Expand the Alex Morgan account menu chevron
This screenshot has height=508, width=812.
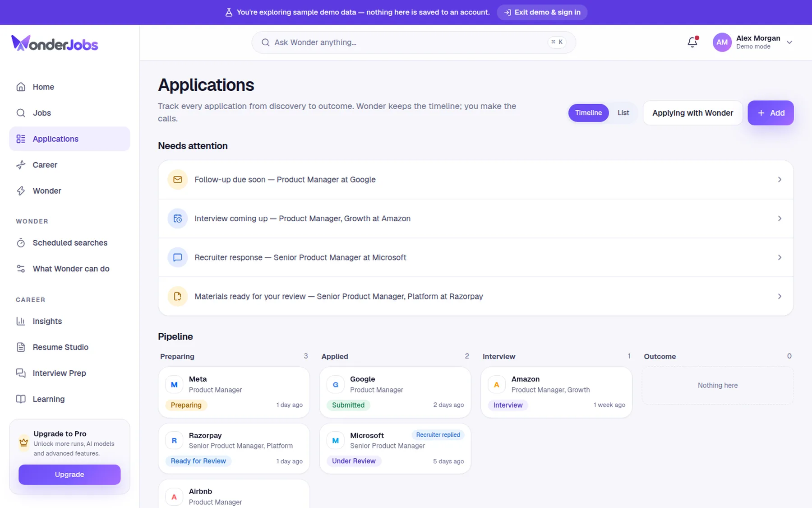(x=789, y=42)
